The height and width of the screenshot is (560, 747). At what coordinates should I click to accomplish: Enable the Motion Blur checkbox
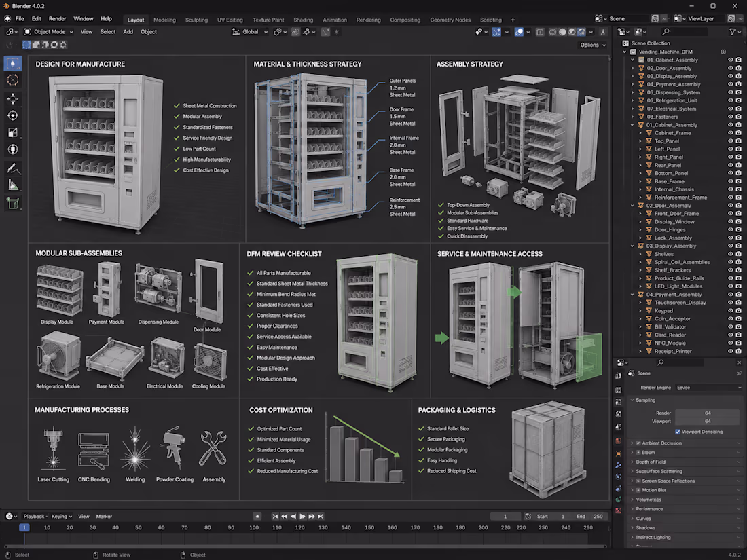(638, 490)
